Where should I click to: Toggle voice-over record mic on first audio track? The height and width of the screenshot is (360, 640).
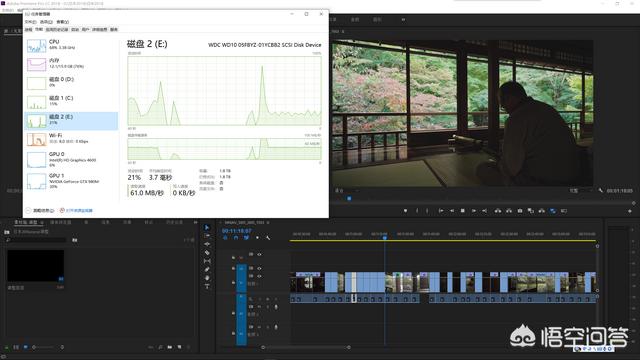tap(276, 307)
